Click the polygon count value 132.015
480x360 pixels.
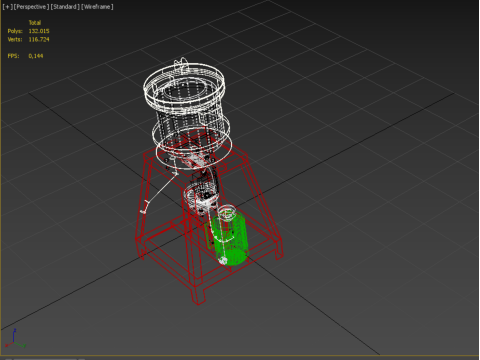pyautogui.click(x=39, y=31)
